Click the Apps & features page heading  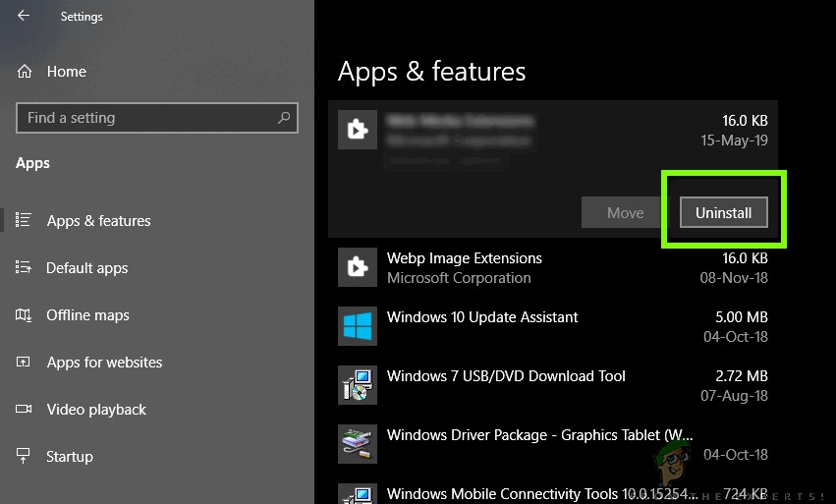431,72
